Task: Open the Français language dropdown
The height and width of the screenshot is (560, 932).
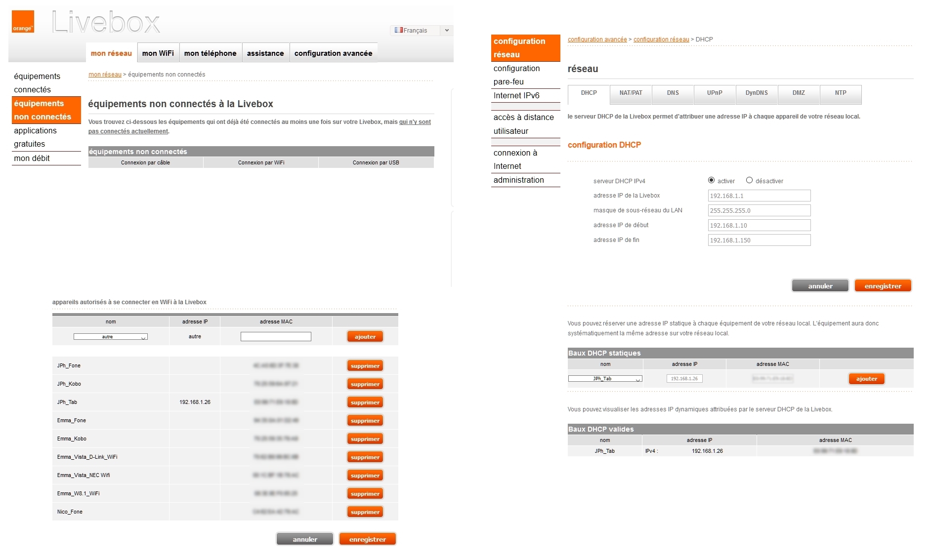Action: [x=421, y=30]
